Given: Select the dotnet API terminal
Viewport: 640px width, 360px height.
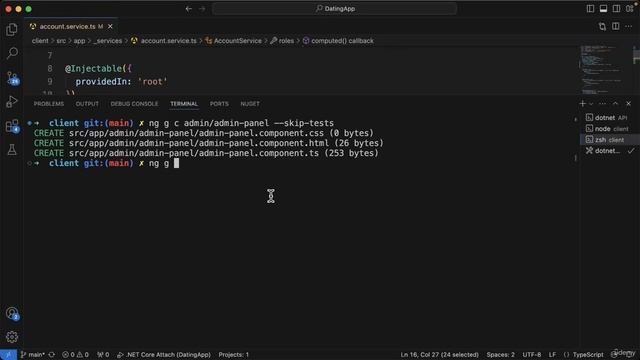Looking at the screenshot, I should tap(610, 118).
